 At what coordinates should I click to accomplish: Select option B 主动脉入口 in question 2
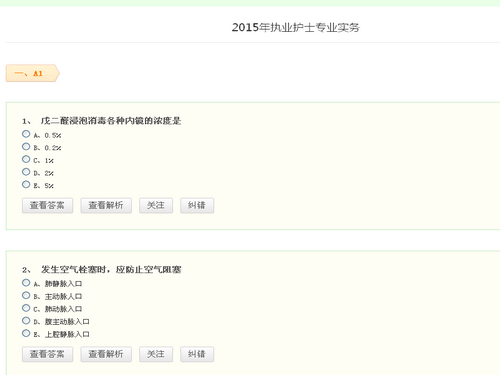26,295
